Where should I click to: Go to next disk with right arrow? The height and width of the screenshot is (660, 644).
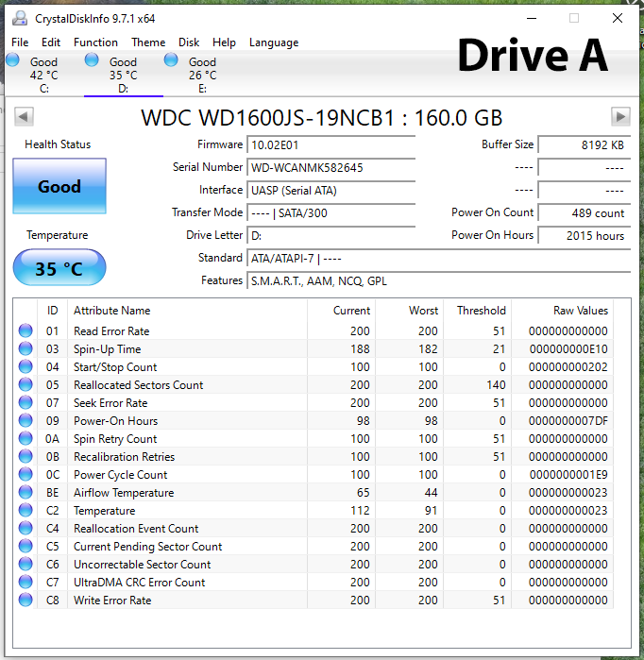tap(620, 116)
